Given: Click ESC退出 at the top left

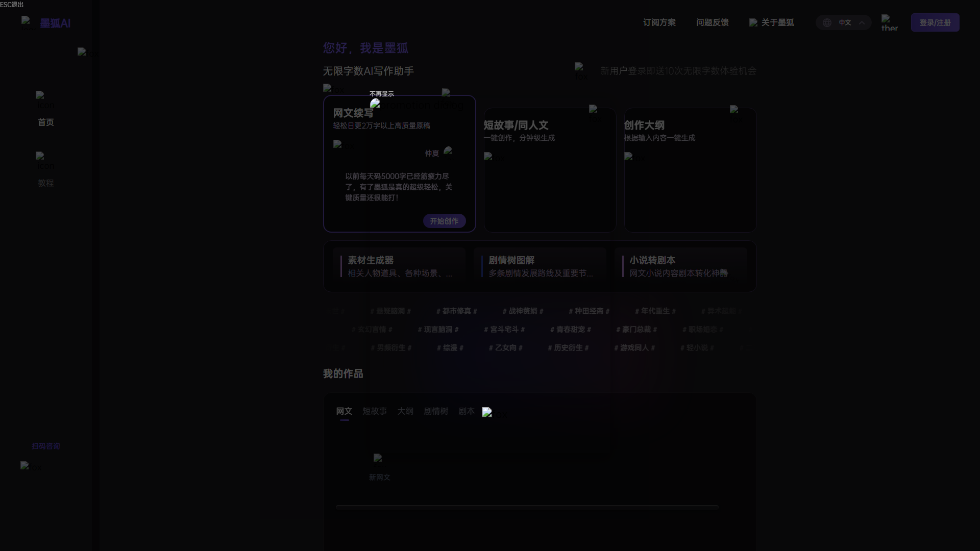Looking at the screenshot, I should (12, 5).
